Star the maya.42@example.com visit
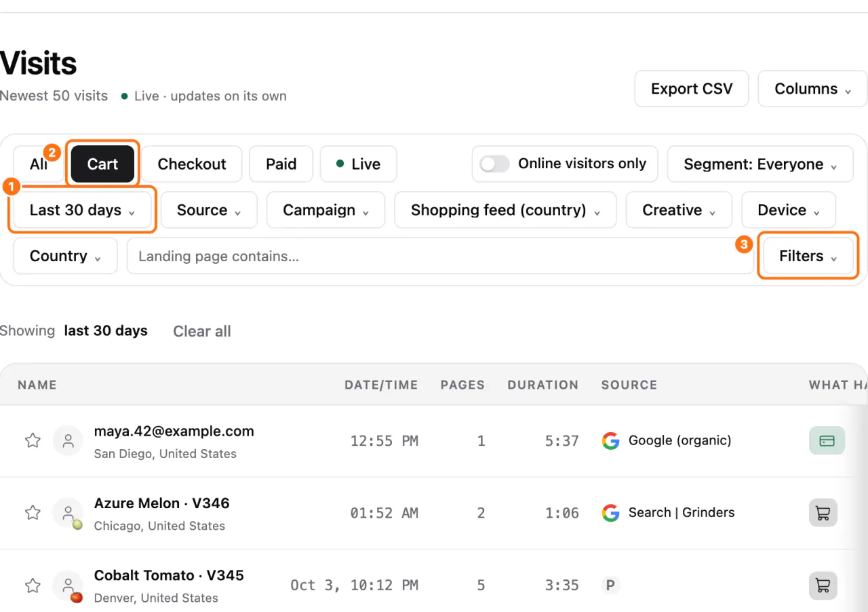Screen dimensions: 868x612 click(33, 441)
